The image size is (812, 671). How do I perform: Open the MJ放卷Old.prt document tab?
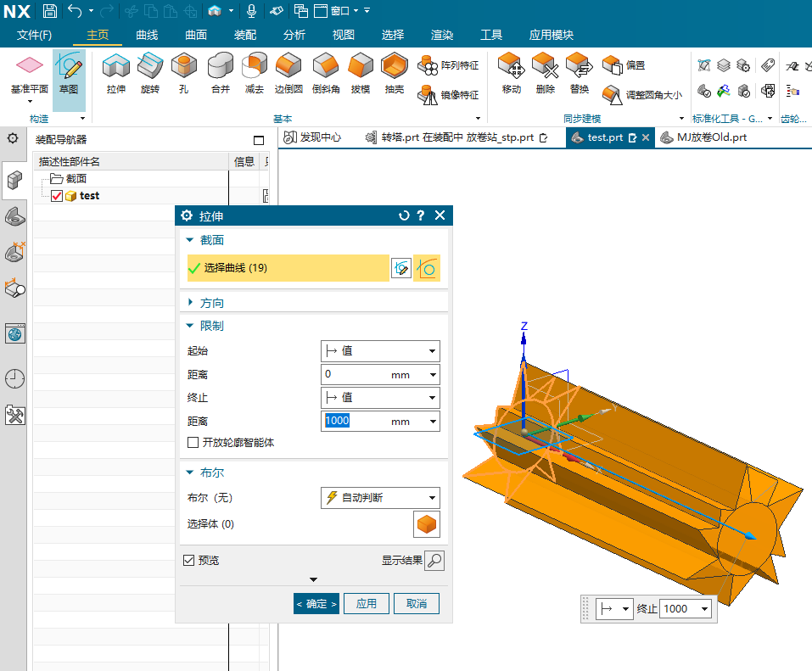(703, 137)
